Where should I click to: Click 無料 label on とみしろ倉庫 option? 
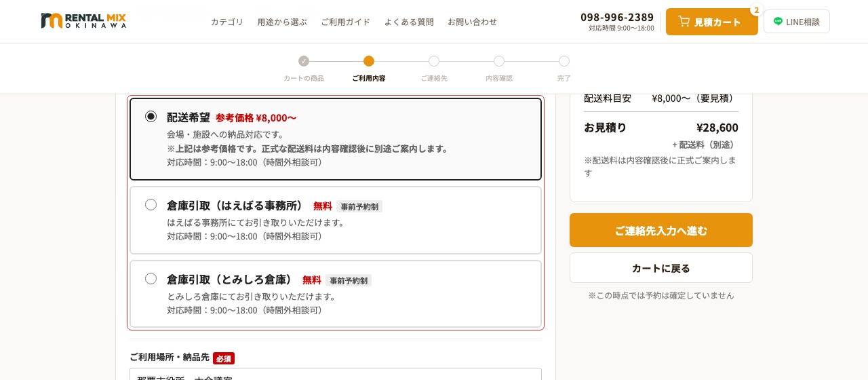point(312,280)
